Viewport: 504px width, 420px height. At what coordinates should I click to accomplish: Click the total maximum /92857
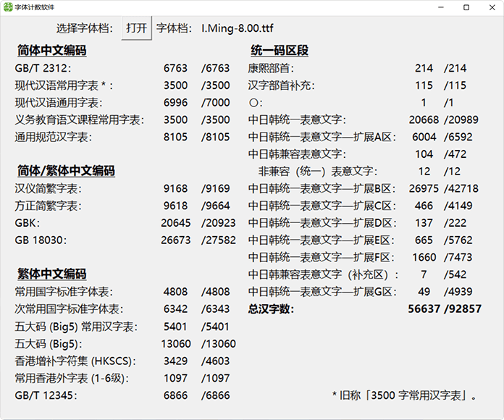[x=463, y=309]
